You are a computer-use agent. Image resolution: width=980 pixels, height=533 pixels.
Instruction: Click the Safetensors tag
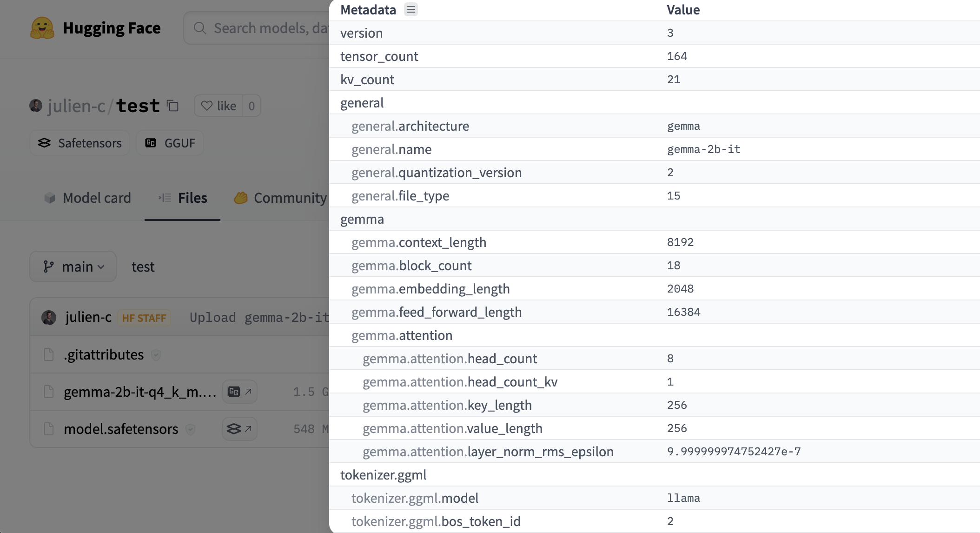(x=80, y=143)
